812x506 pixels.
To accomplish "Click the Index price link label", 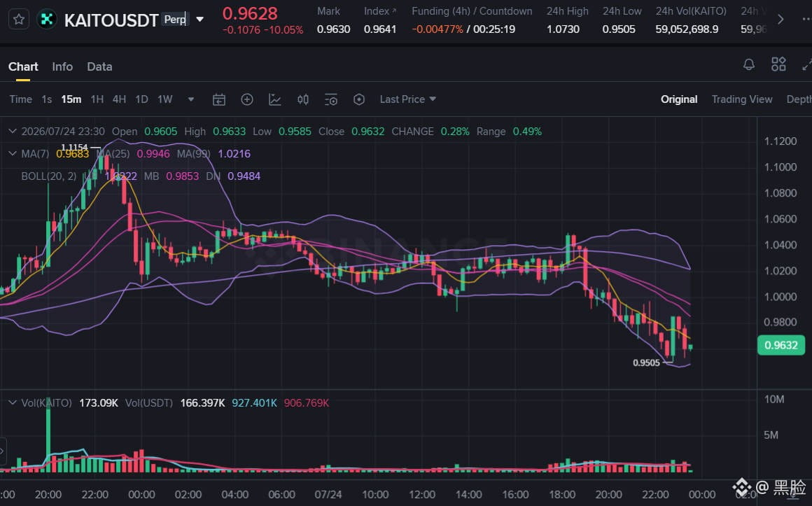I will [x=380, y=11].
